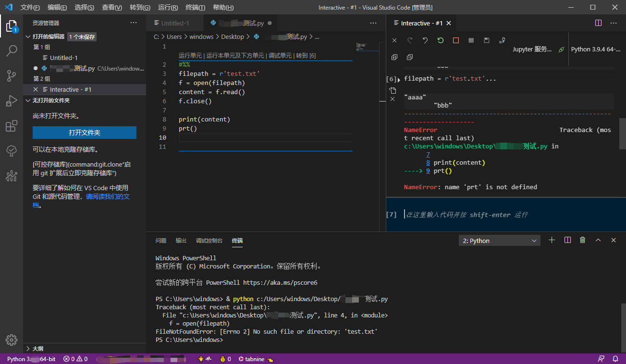Open Source Control view in activity bar
This screenshot has width=626, height=364.
click(12, 75)
